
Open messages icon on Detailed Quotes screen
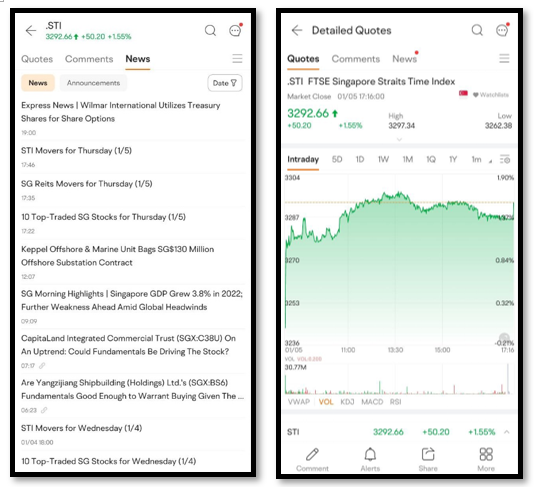click(502, 30)
